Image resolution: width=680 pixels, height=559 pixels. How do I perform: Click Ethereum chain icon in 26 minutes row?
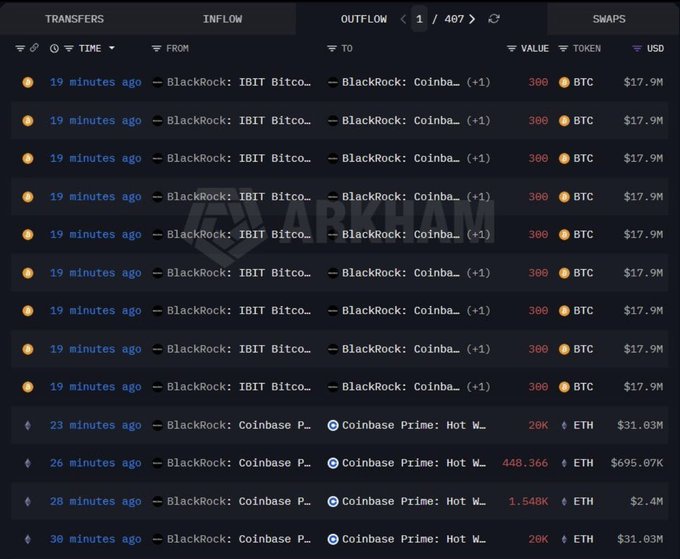(28, 463)
